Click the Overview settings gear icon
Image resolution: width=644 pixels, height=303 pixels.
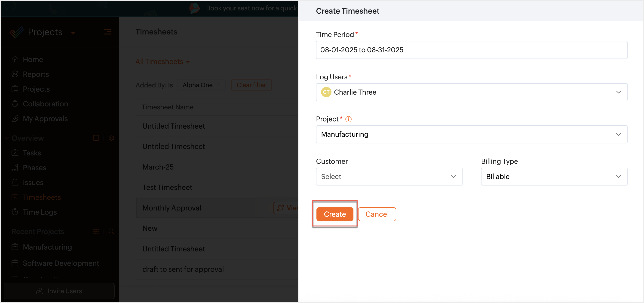[x=111, y=138]
